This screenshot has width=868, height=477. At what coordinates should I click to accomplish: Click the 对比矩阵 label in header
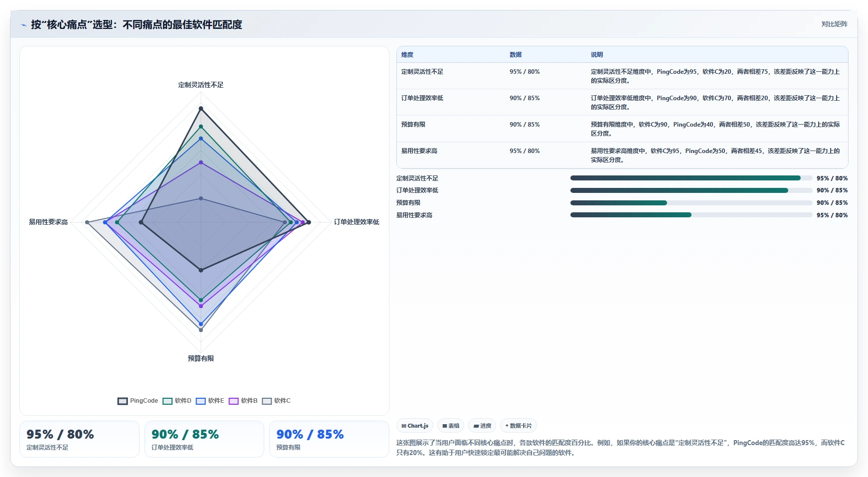[834, 24]
